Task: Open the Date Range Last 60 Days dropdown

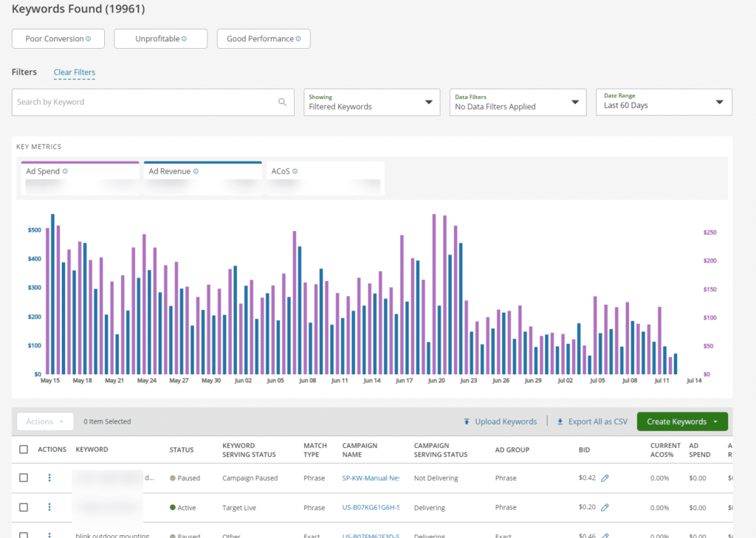Action: pos(663,103)
